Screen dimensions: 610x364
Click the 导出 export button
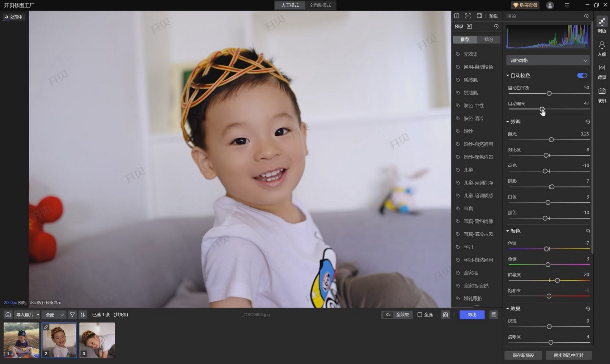(472, 315)
